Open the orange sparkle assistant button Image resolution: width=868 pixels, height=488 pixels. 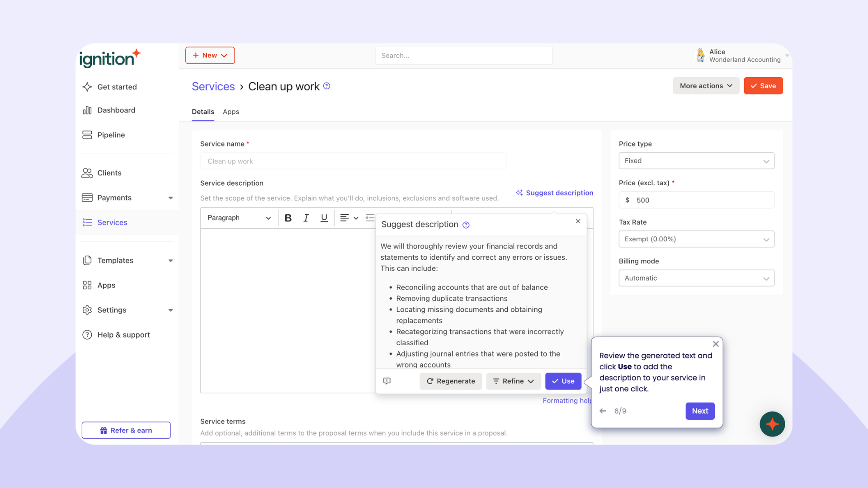772,424
